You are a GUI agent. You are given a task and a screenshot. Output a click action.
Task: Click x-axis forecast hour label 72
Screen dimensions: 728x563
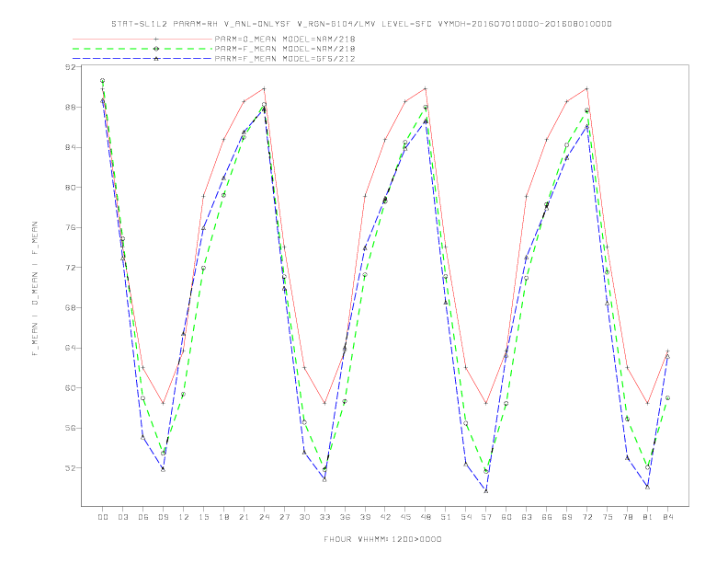pyautogui.click(x=586, y=517)
